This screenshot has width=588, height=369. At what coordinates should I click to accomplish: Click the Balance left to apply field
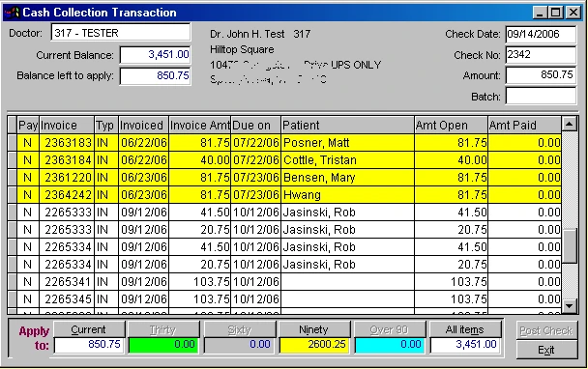click(156, 75)
